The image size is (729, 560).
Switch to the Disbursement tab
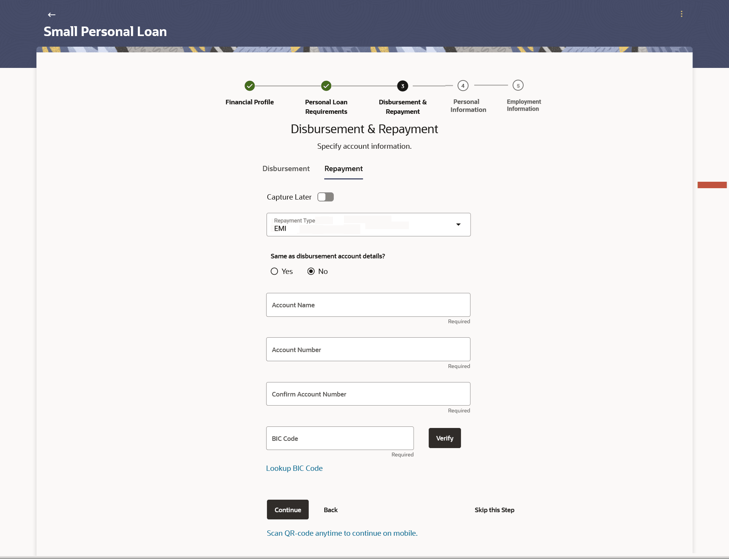coord(286,168)
